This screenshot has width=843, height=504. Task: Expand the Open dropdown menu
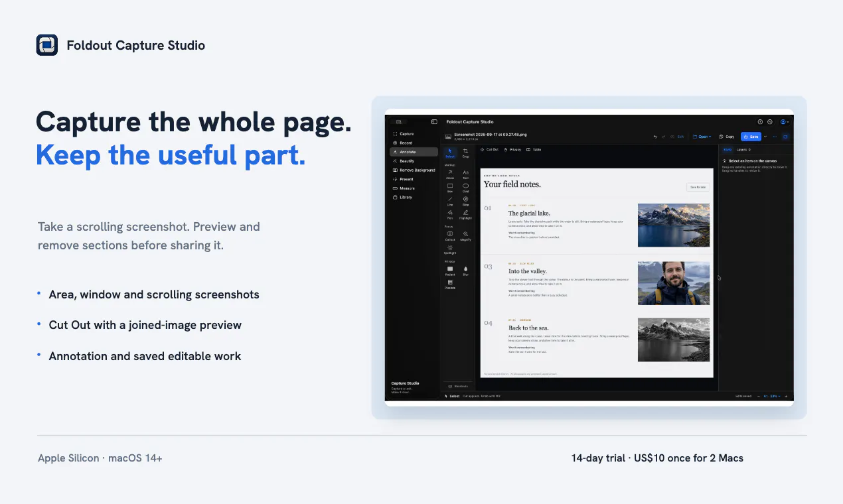coord(702,137)
